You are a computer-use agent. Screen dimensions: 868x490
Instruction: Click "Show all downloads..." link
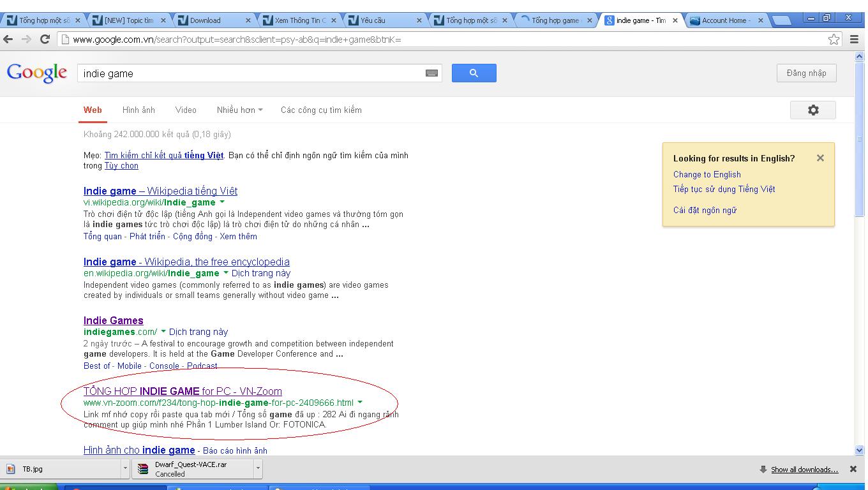tap(804, 469)
